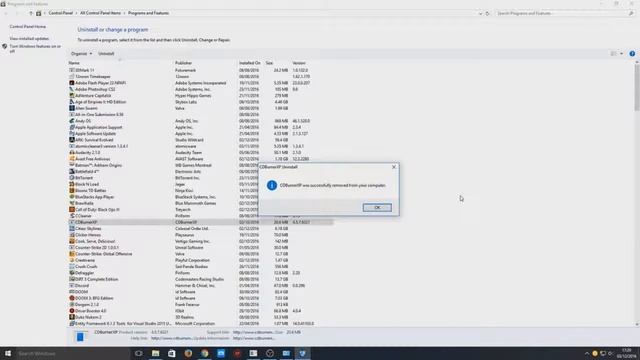
Task: Open Turn Windows features on or off
Action: (35, 49)
